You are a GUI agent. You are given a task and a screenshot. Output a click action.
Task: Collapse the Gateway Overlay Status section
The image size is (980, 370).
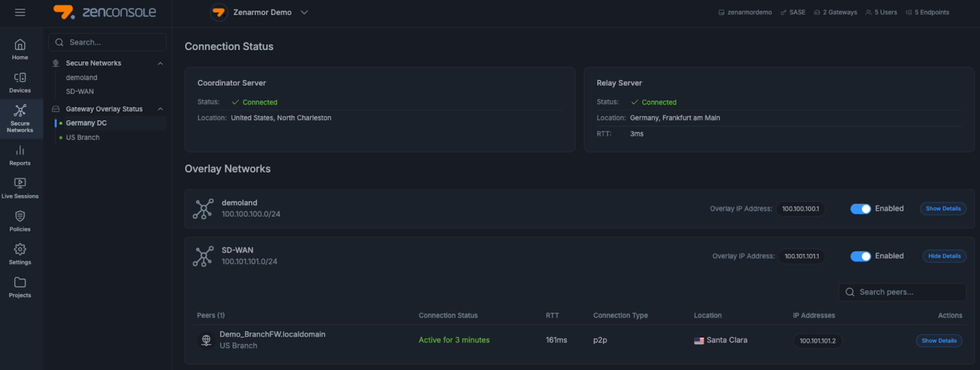[160, 109]
